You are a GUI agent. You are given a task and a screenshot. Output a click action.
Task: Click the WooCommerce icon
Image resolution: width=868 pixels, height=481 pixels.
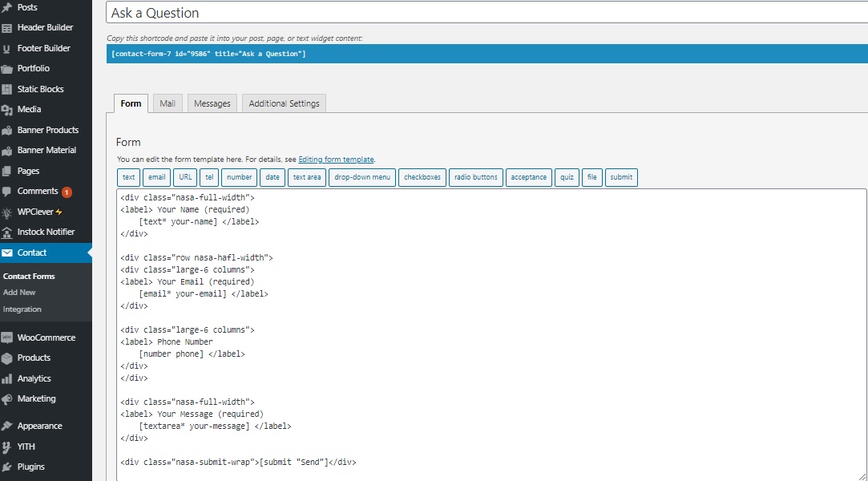[6, 338]
